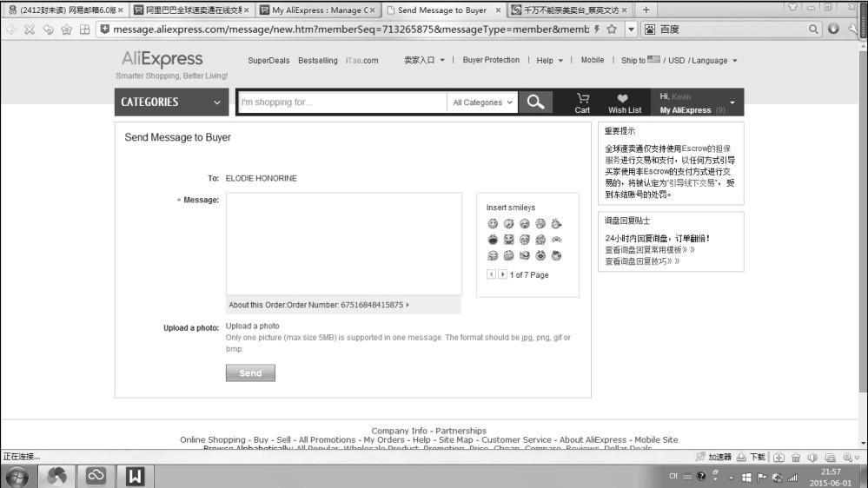Click the Send button
The image size is (868, 488).
point(250,373)
